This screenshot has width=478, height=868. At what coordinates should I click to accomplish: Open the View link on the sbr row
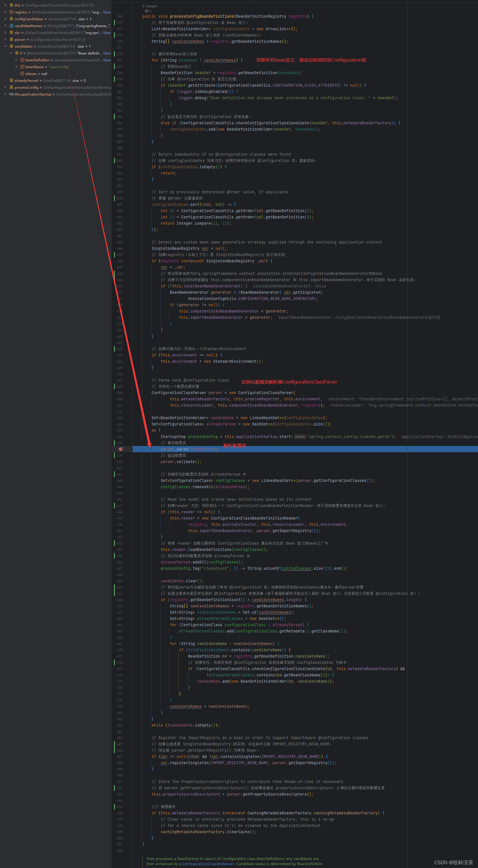tap(107, 33)
